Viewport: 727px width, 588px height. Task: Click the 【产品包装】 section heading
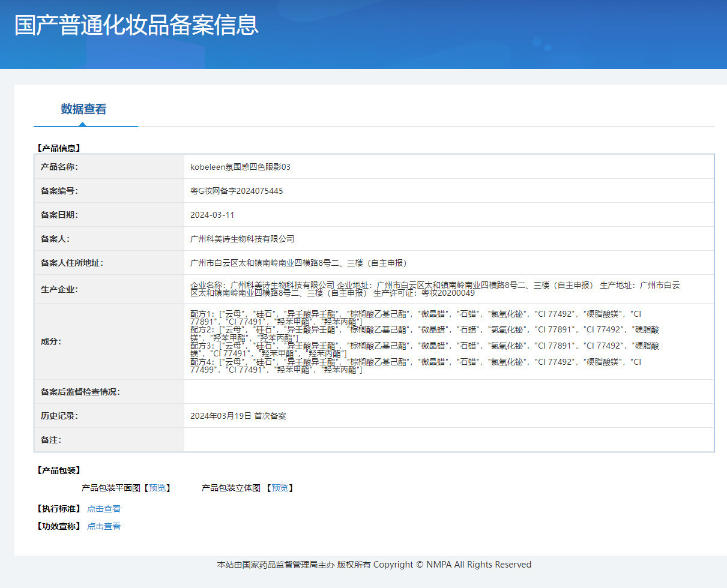coord(58,470)
